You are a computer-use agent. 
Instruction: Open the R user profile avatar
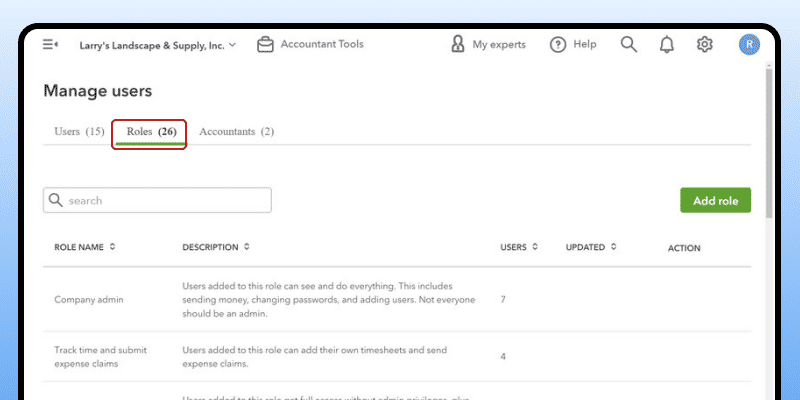coord(749,44)
